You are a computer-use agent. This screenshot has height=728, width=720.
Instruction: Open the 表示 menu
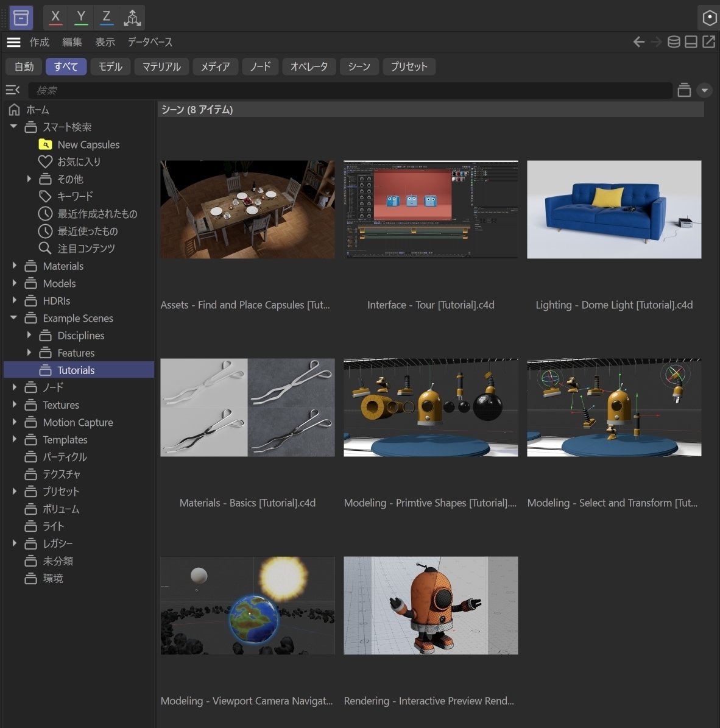[x=105, y=42]
